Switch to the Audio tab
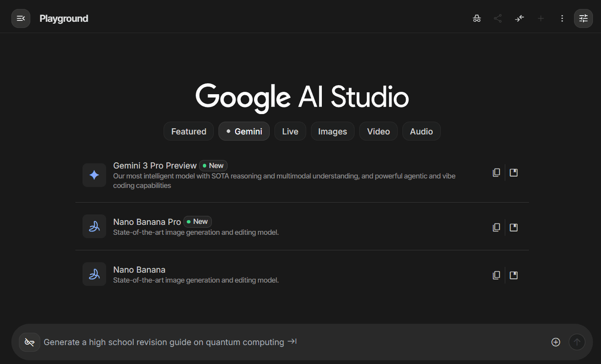The image size is (601, 364). 421,131
